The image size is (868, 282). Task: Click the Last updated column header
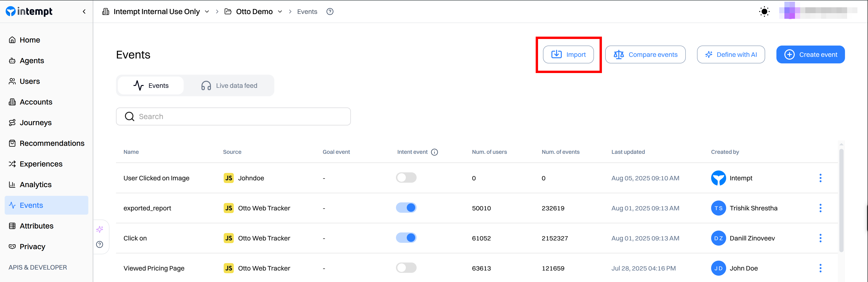tap(628, 152)
